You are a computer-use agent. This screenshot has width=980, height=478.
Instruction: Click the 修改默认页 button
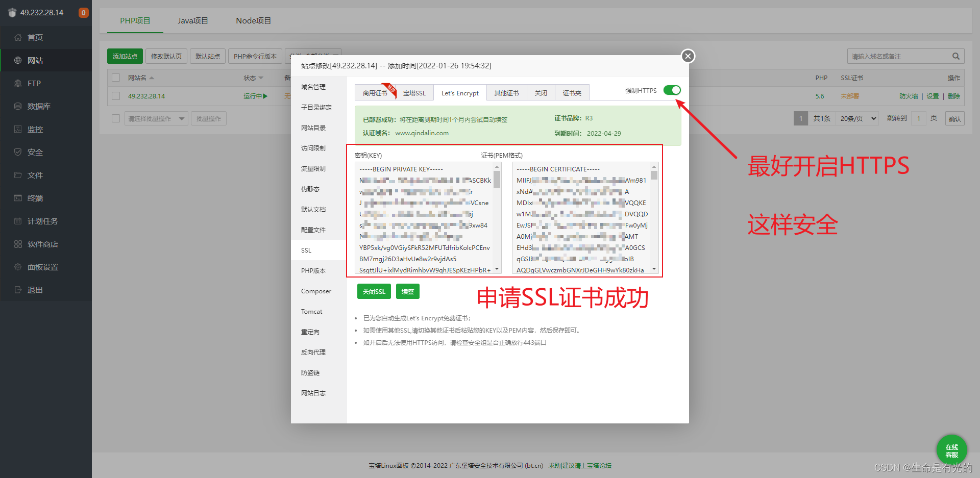tap(166, 56)
